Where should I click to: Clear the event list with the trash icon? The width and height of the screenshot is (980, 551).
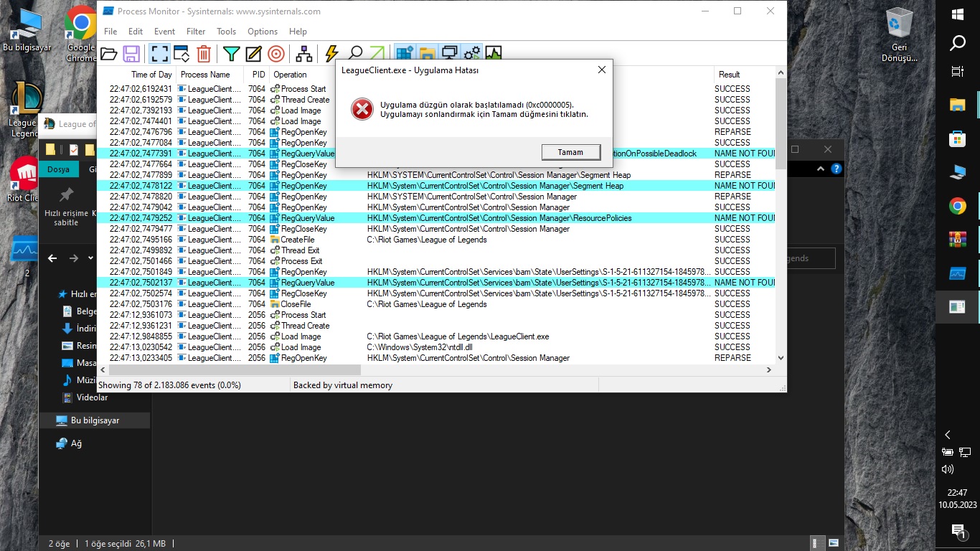(x=204, y=54)
